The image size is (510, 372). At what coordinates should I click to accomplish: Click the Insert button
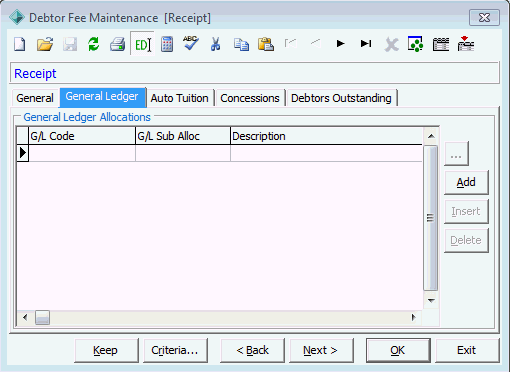(466, 211)
